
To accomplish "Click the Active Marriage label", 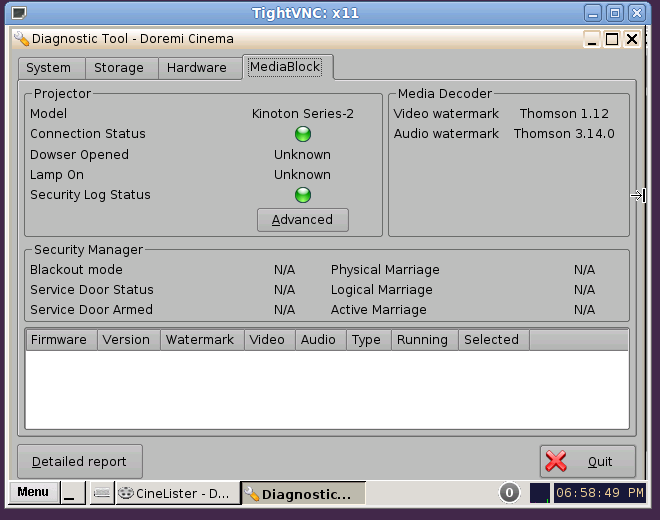I will coord(379,310).
